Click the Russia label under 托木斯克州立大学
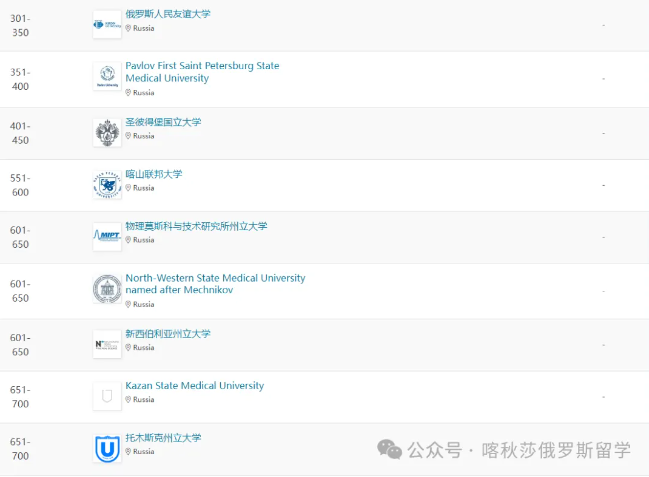The height and width of the screenshot is (477, 649). click(144, 451)
